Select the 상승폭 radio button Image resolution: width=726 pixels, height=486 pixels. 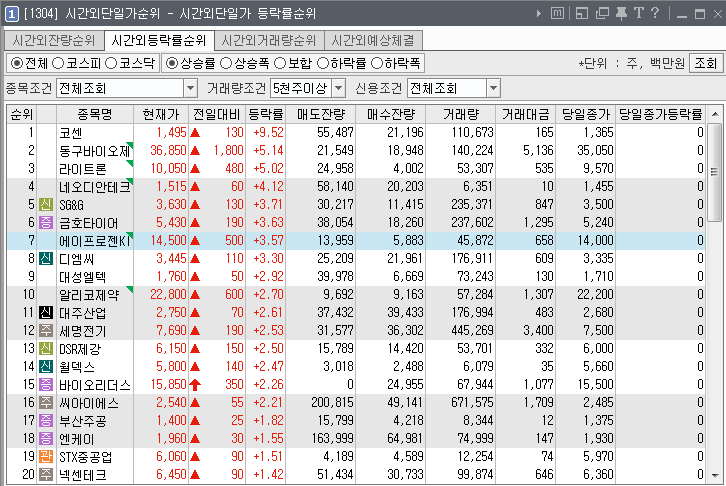(225, 63)
